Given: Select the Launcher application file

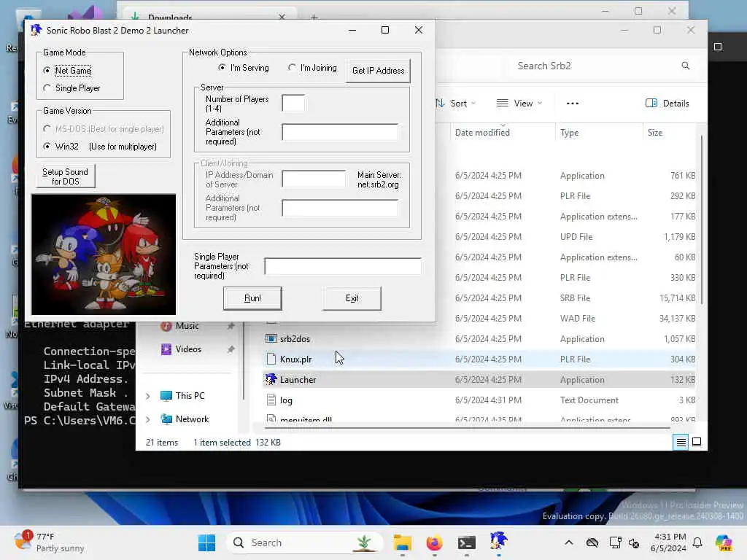Looking at the screenshot, I should tap(479, 379).
